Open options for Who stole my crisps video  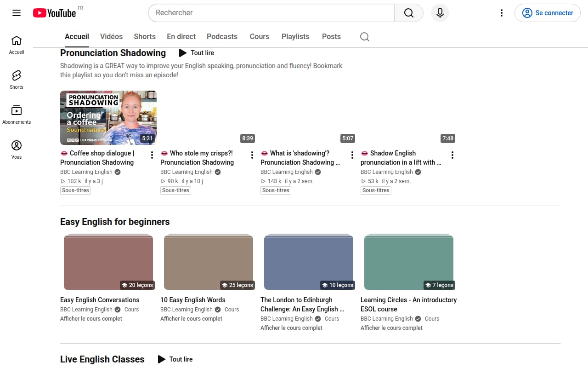pos(252,155)
